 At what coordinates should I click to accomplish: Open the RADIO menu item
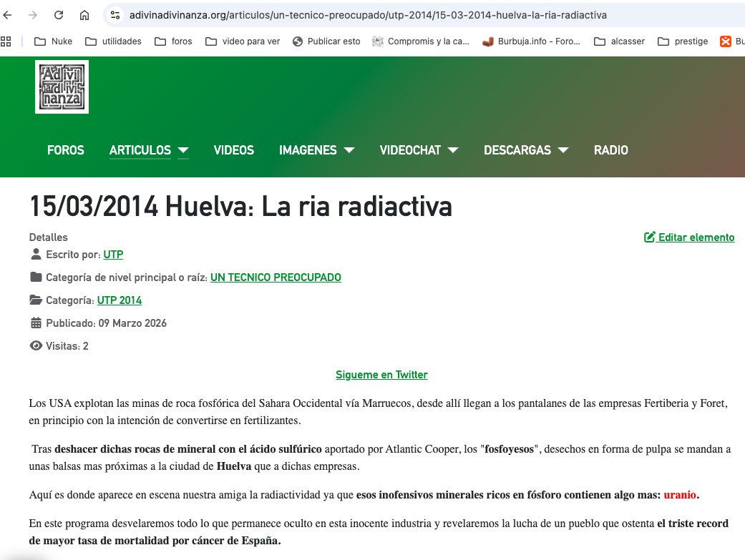610,150
